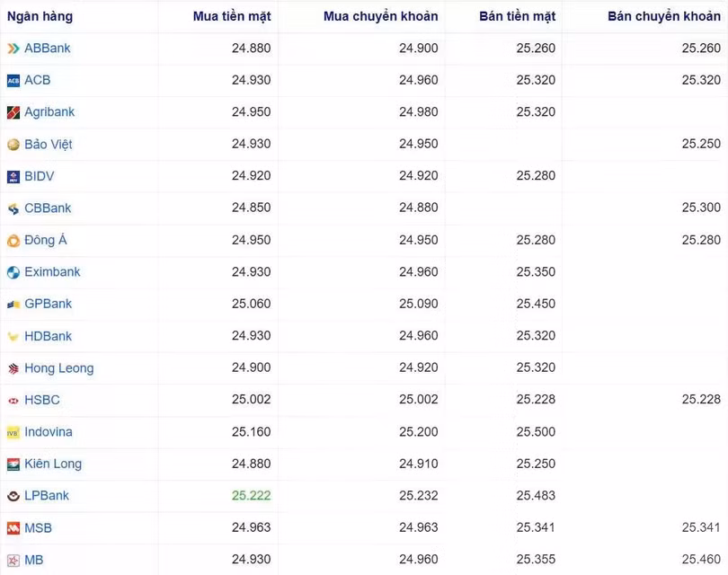Open the CBBank link

point(48,208)
